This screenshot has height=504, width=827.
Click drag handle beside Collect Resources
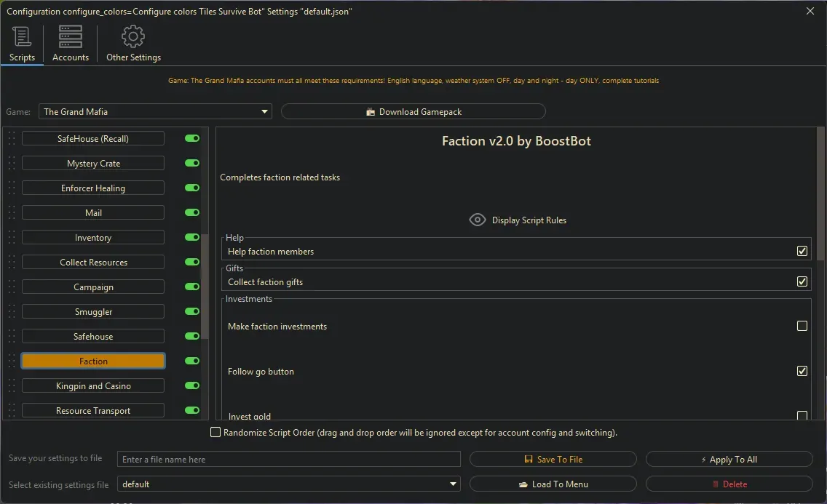tap(12, 263)
